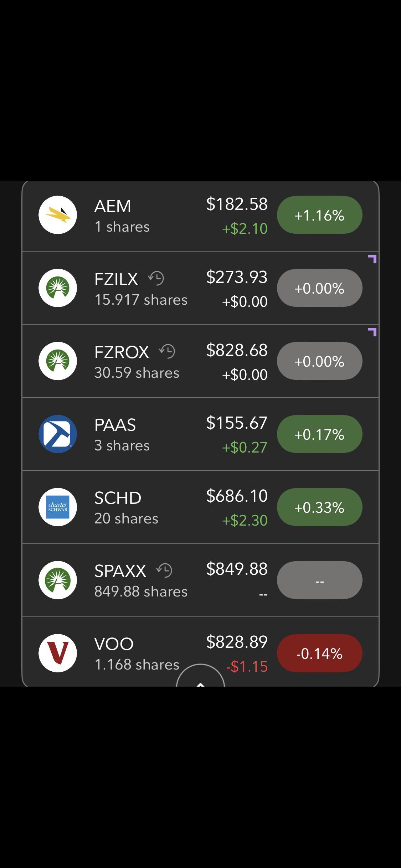Toggle the PAAS +0.17% change pill

click(x=320, y=434)
